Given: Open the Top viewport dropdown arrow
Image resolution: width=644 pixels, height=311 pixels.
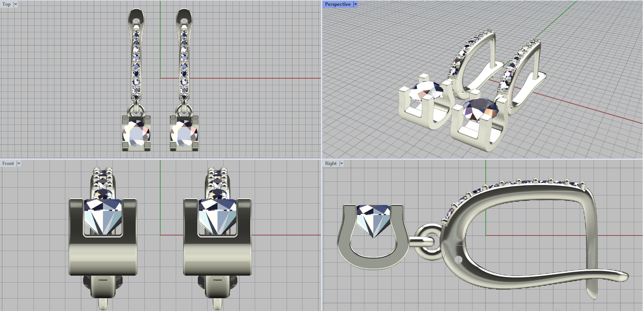Looking at the screenshot, I should pyautogui.click(x=16, y=4).
